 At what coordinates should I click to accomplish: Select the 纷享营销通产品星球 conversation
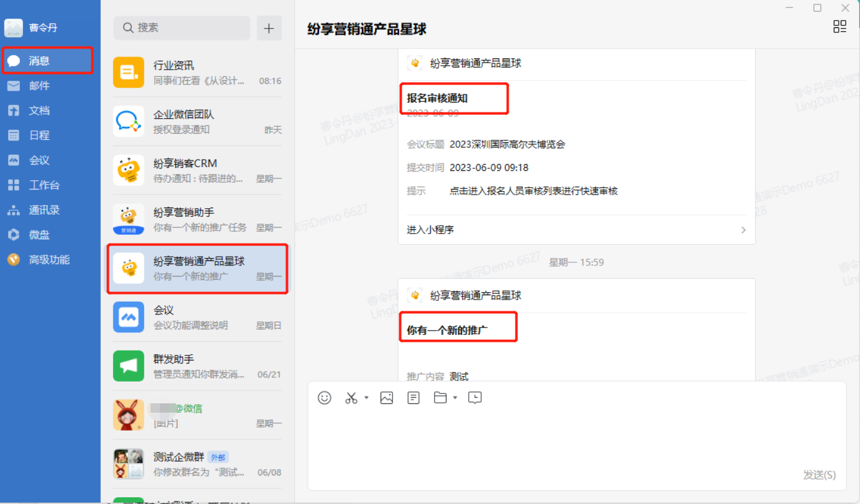coord(197,268)
